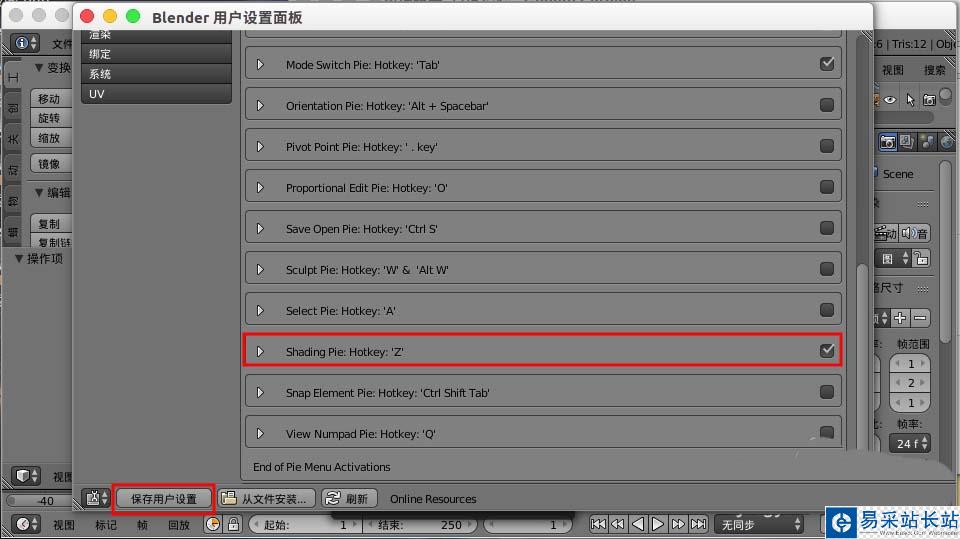
Task: Jump to next keyframe
Action: (x=678, y=524)
